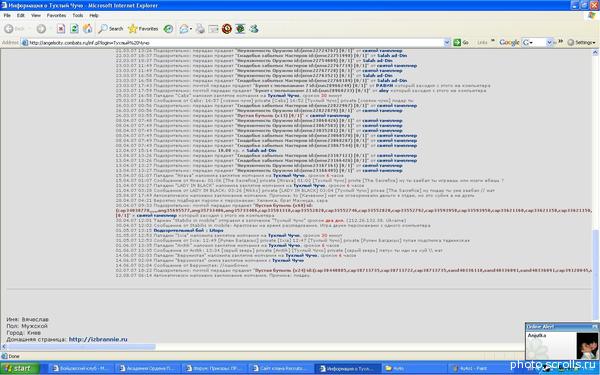Refresh the page using the green arrows icon

tap(74, 29)
